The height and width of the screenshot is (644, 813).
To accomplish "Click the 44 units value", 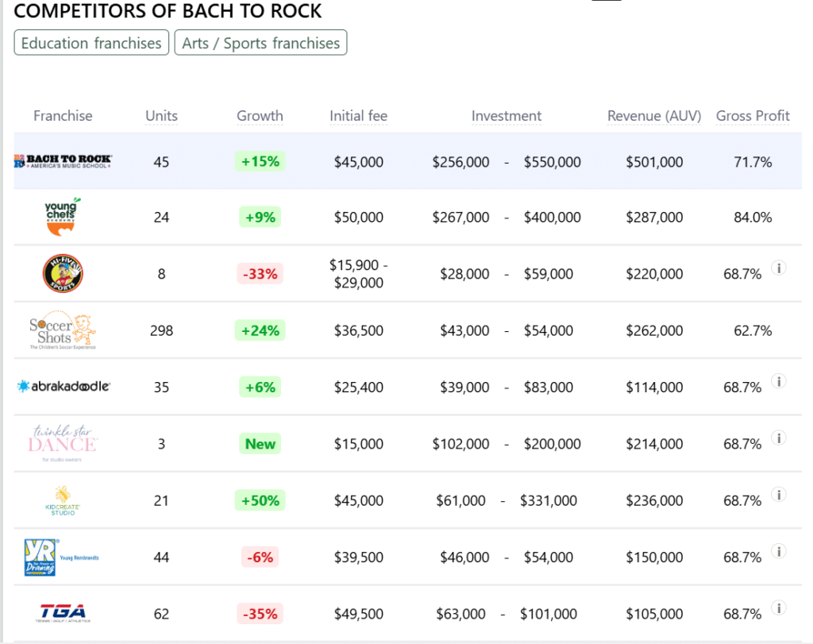I will click(x=161, y=557).
